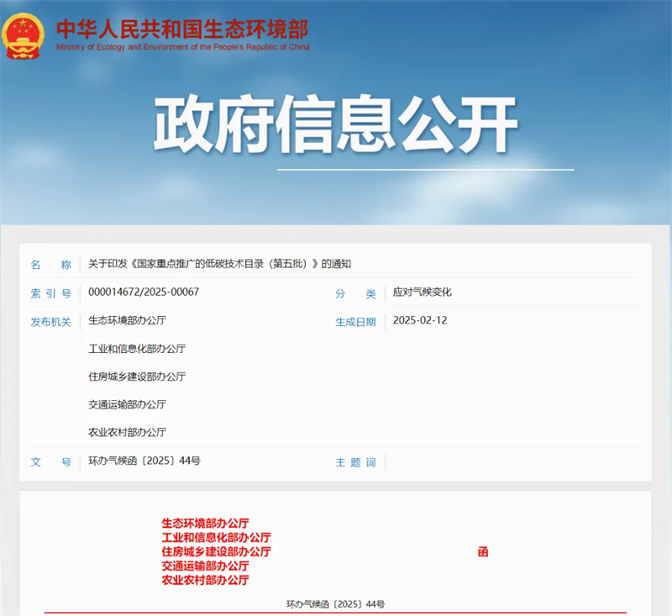
Task: Click red heading 生态环境部办公厅
Action: pyautogui.click(x=205, y=523)
